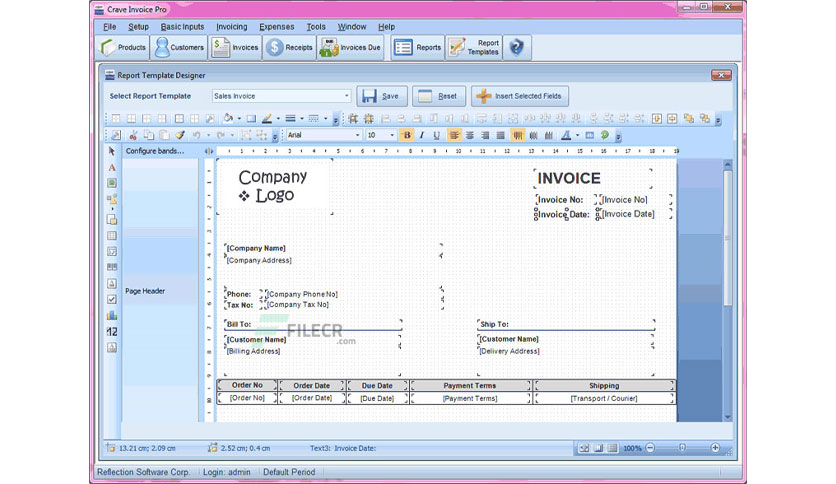Toggle vertical align middle
The image size is (836, 484).
tap(533, 135)
